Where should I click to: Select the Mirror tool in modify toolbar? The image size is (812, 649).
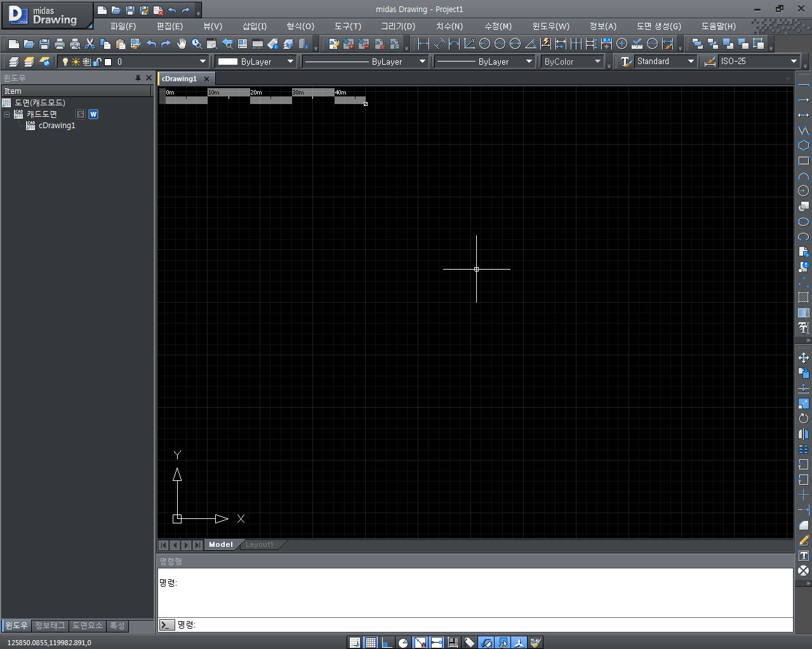coord(803,434)
